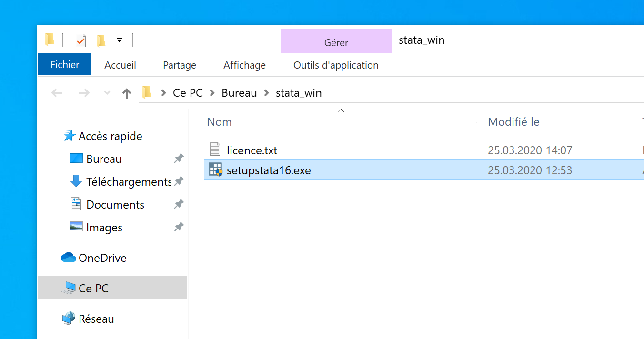Click the Forward arrow navigation button
This screenshot has height=339, width=644.
pos(84,93)
